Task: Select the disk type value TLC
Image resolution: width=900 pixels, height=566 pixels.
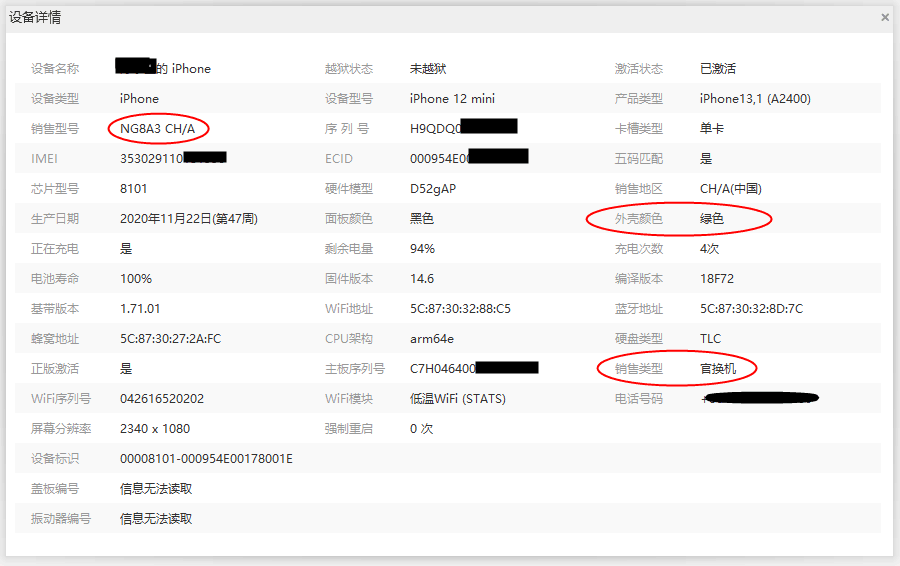Action: pos(710,339)
